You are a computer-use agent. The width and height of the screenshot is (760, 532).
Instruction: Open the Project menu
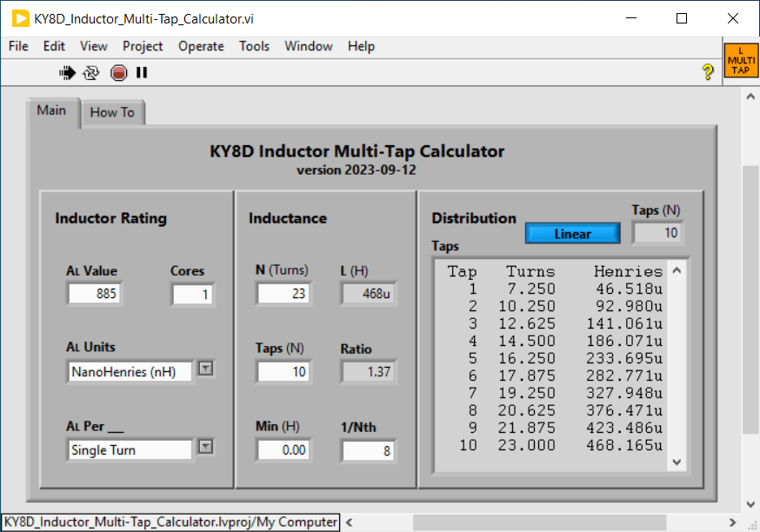pos(143,46)
